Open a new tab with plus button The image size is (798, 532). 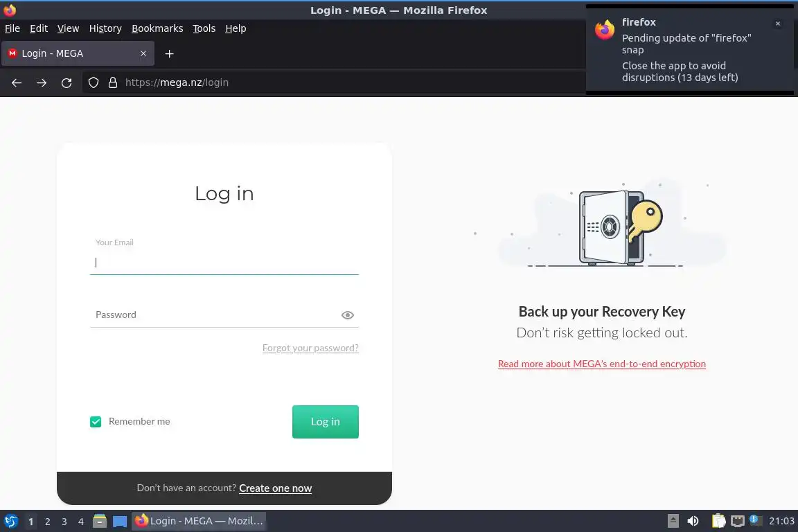pyautogui.click(x=170, y=53)
